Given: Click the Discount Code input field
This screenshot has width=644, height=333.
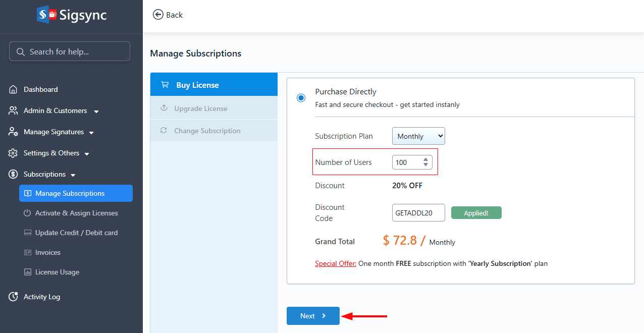Looking at the screenshot, I should (418, 213).
